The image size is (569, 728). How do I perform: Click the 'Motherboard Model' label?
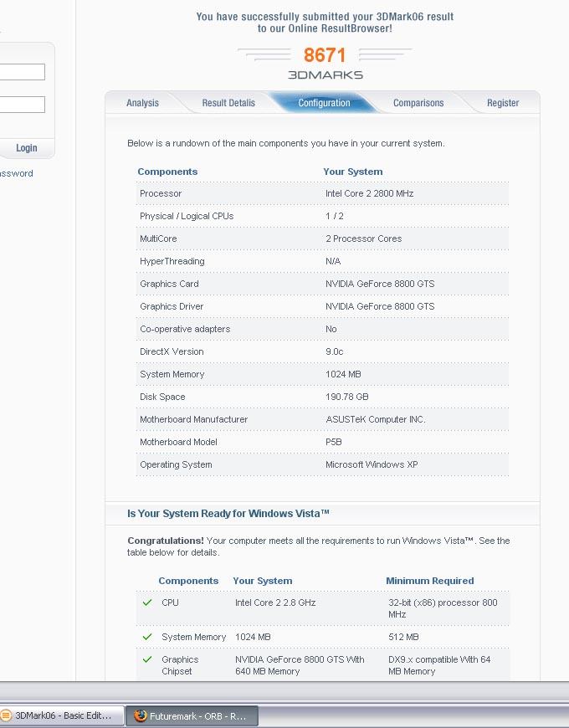tap(178, 442)
